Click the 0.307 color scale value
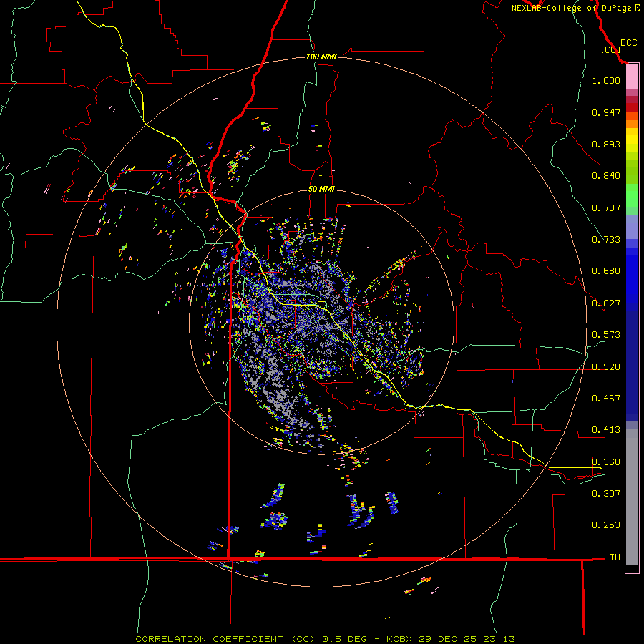This screenshot has height=644, width=644. pyautogui.click(x=606, y=494)
